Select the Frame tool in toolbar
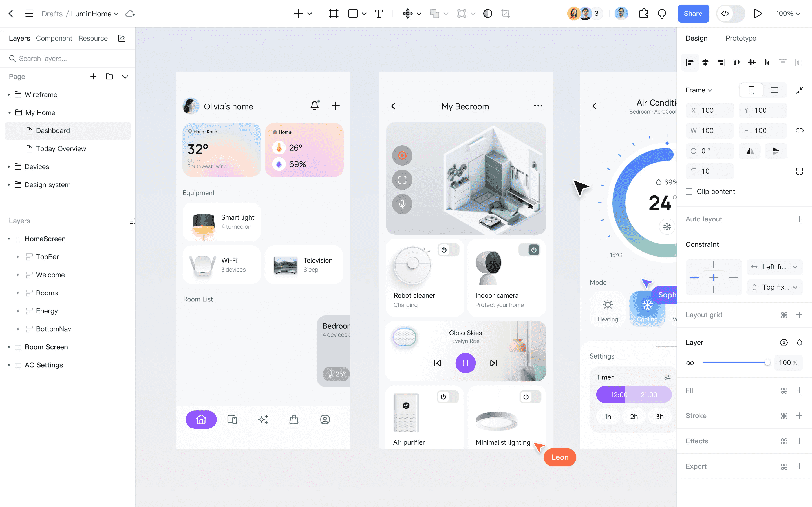Viewport: 812px width, 507px height. pos(334,14)
